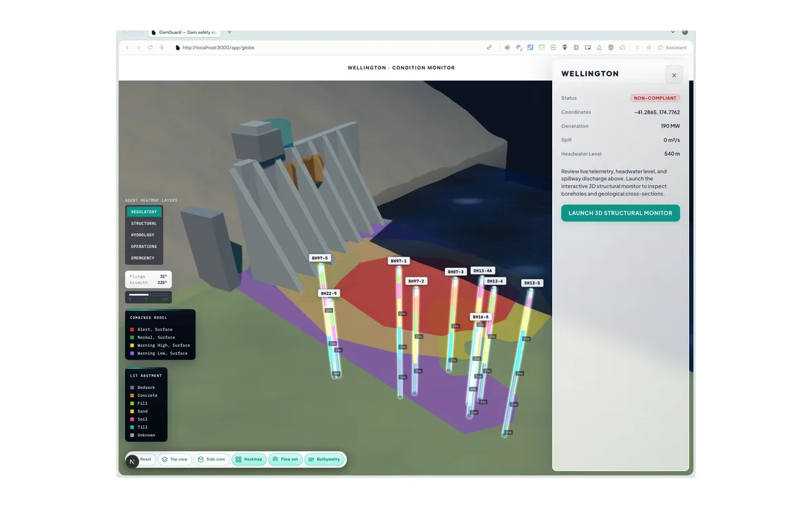The width and height of the screenshot is (812, 508).
Task: Click the 540 m headwater level value
Action: (x=672, y=154)
